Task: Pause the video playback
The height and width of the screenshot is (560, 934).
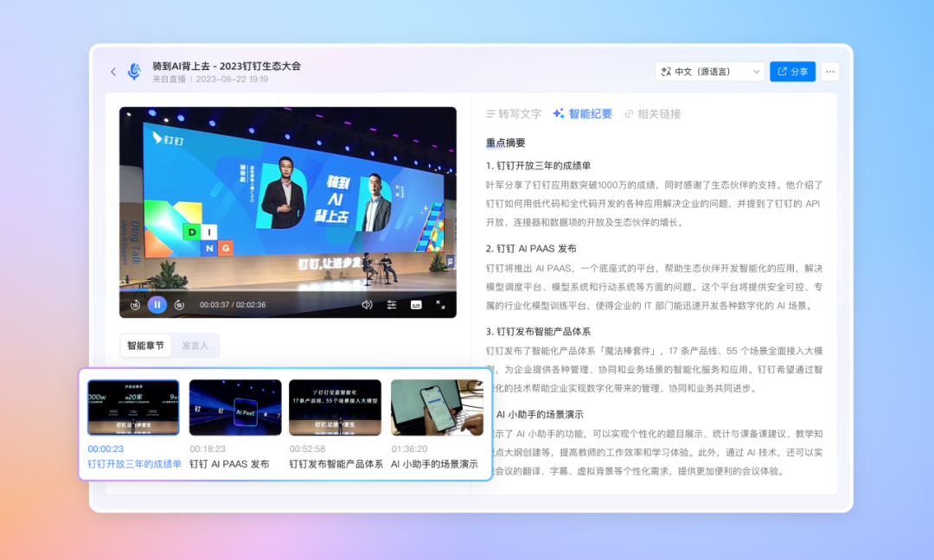Action: (x=157, y=304)
